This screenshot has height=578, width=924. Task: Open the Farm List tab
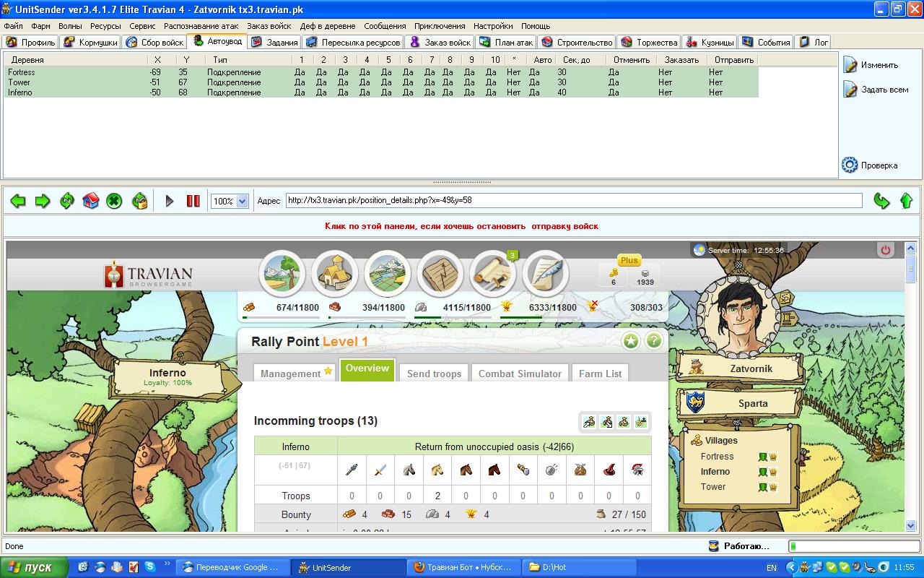click(x=601, y=373)
